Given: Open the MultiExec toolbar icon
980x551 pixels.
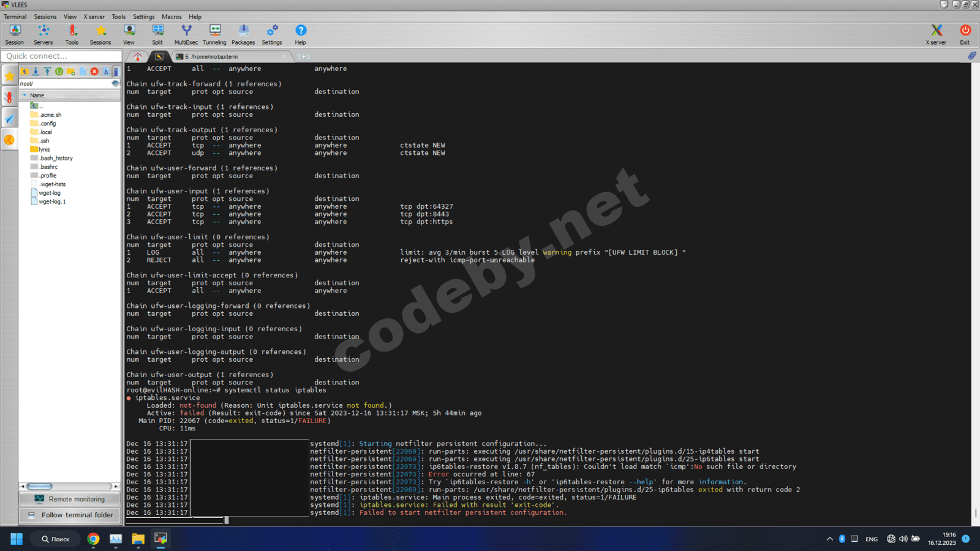Looking at the screenshot, I should click(186, 34).
